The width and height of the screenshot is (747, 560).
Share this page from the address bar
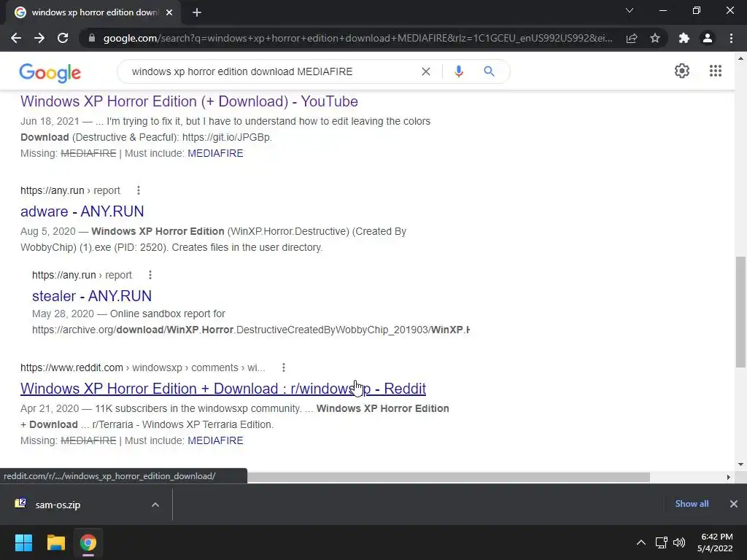click(632, 38)
